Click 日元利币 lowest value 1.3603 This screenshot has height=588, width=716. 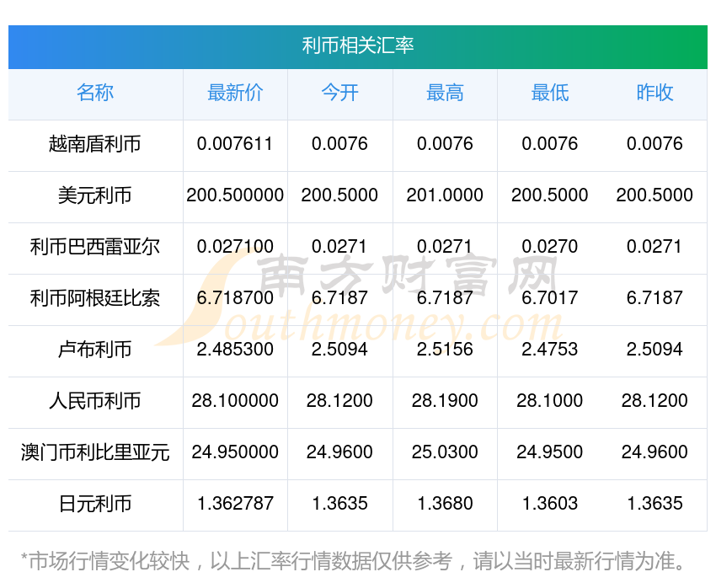(x=550, y=504)
